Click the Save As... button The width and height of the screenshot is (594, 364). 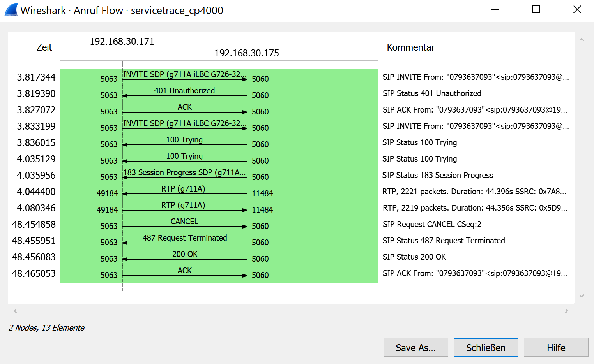(x=415, y=347)
